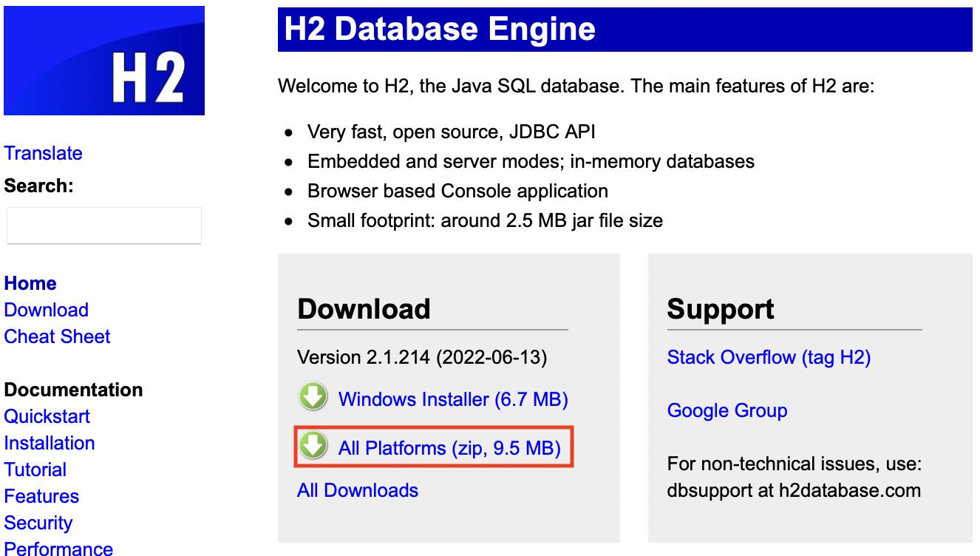Click 'For non-technical issues, use:' text

pos(794,464)
